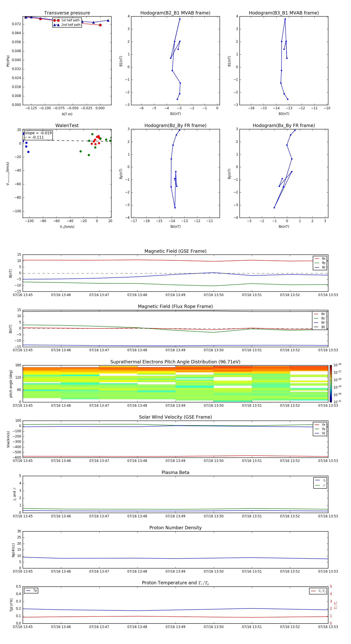Click the βp legend entry in Plasma Beta
Viewport: 351px width, 644px height.
320,480
